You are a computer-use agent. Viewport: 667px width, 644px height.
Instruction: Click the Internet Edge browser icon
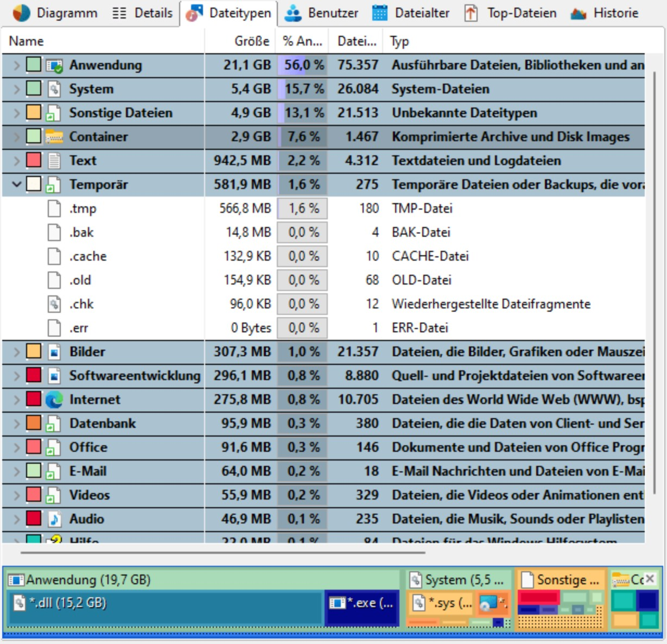coord(54,400)
